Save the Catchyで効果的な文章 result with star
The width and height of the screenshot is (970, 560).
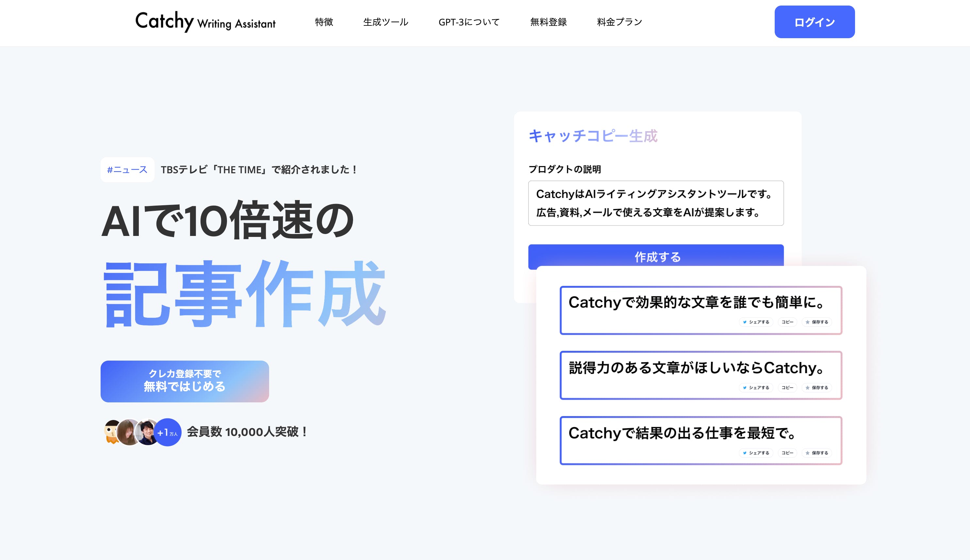point(817,322)
